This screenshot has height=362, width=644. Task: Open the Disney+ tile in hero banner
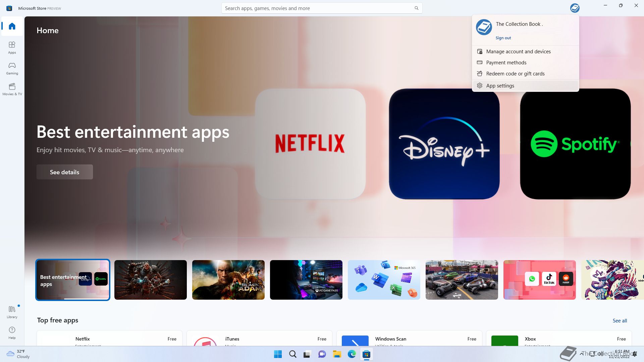click(444, 144)
